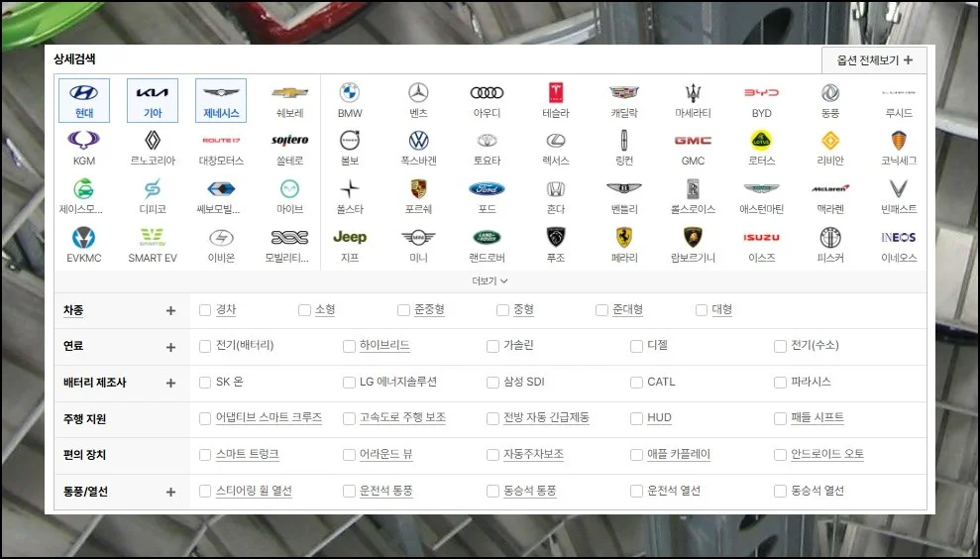
Task: Expand the 배터리 제조사 plus icon
Action: 170,383
